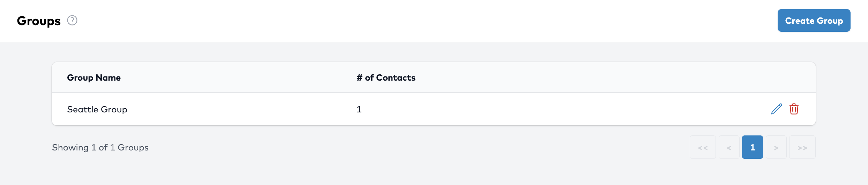Delete Seattle Group with the trash icon
The height and width of the screenshot is (185, 868).
(794, 109)
